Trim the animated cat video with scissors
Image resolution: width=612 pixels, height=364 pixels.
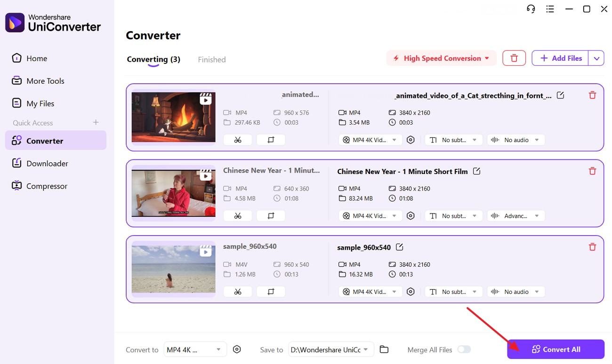[238, 140]
